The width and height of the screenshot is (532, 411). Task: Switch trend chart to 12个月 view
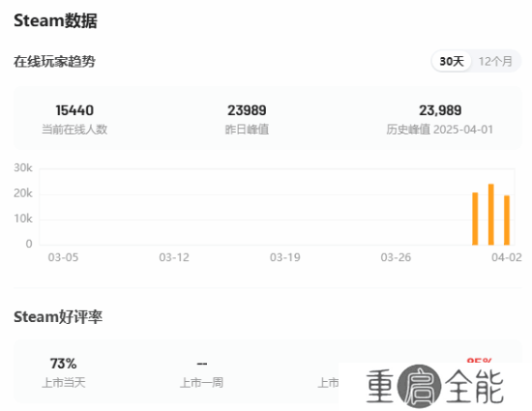coord(495,61)
